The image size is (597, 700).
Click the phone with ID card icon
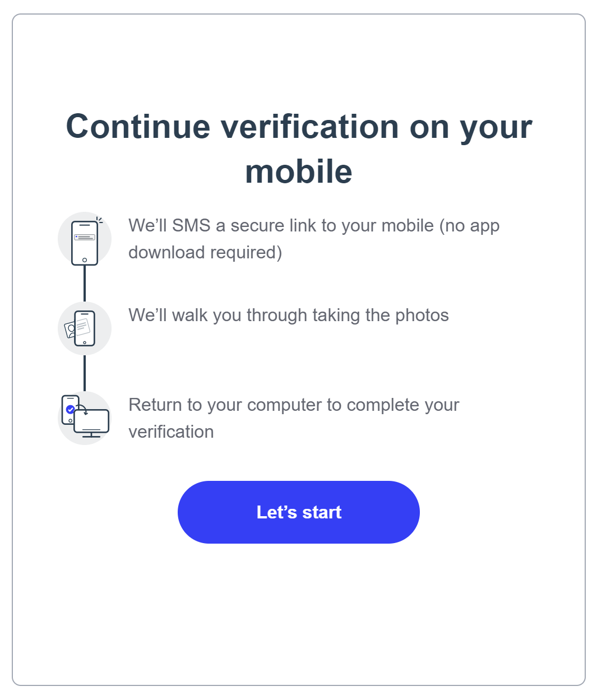[x=85, y=328]
